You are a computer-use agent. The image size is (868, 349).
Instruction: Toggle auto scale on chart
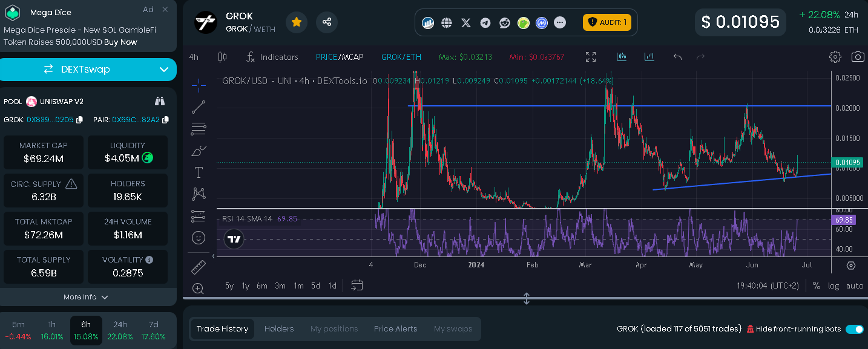pyautogui.click(x=855, y=285)
